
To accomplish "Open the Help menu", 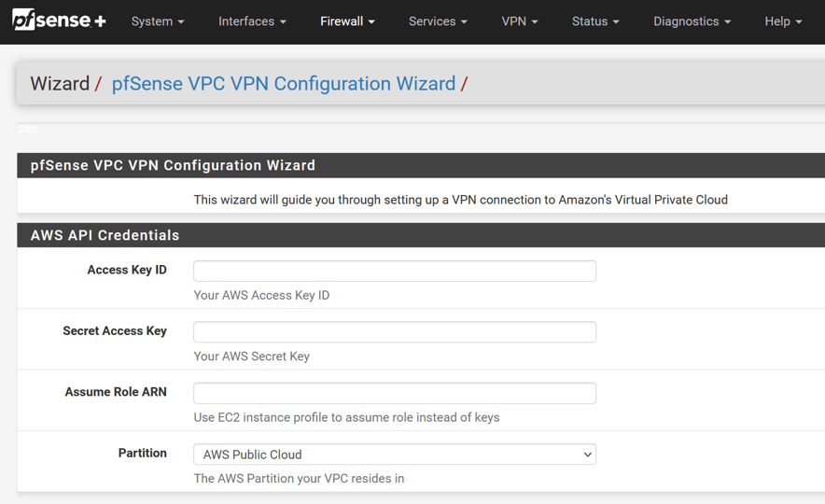I will (x=783, y=21).
